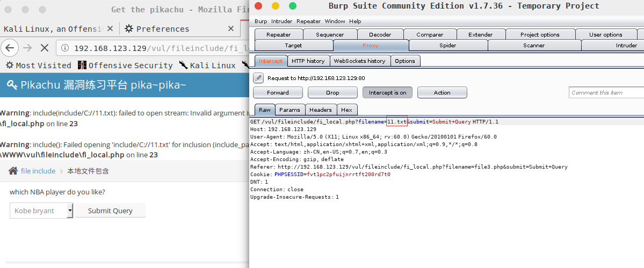This screenshot has width=644, height=268.
Task: Switch to Headers view tab
Action: coord(320,110)
